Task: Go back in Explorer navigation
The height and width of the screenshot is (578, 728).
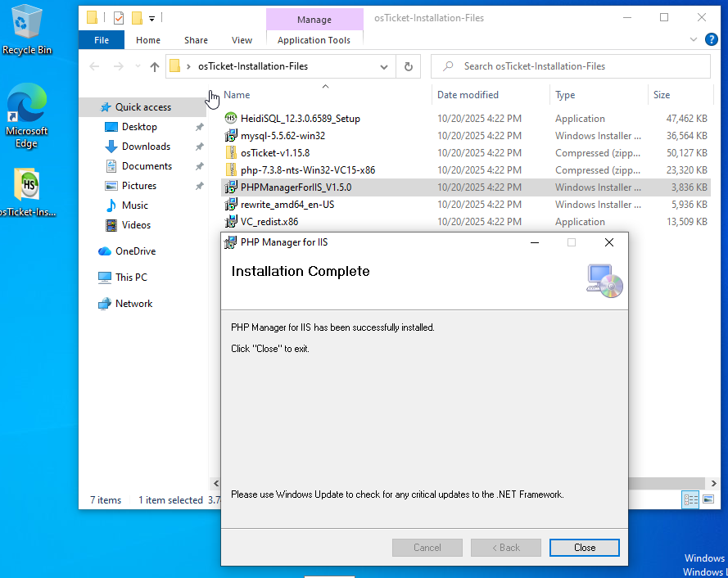Action: coord(94,67)
